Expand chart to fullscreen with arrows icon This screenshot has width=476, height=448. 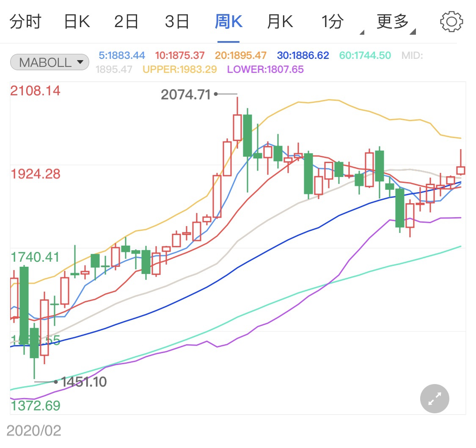pyautogui.click(x=435, y=398)
